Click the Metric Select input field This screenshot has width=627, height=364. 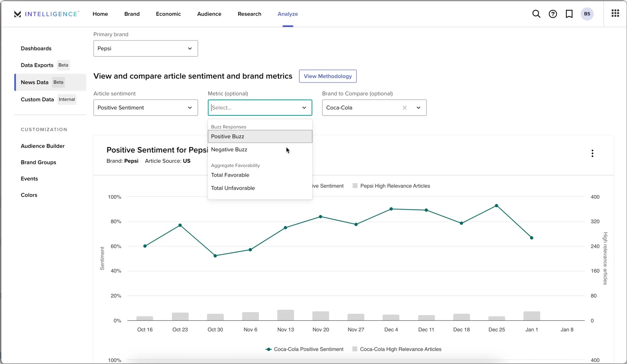(254, 108)
